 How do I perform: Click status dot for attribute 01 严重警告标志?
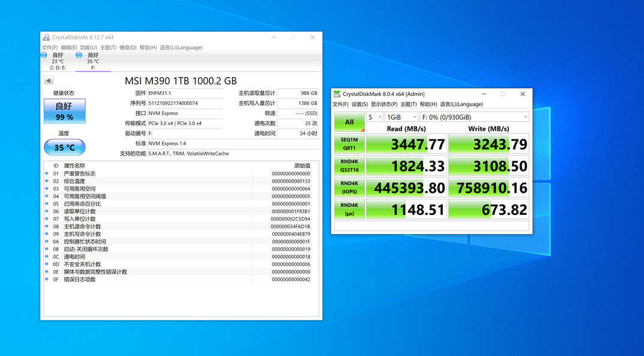47,173
